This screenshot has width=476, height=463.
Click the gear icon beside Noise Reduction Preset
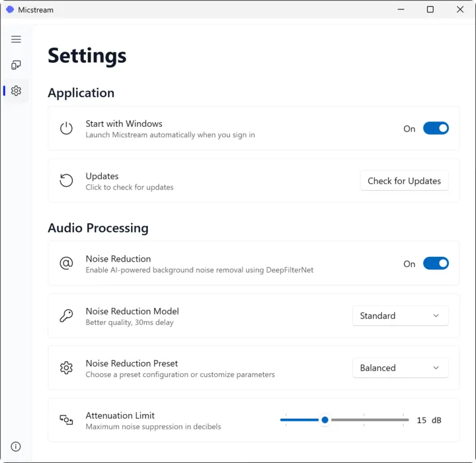(x=66, y=368)
